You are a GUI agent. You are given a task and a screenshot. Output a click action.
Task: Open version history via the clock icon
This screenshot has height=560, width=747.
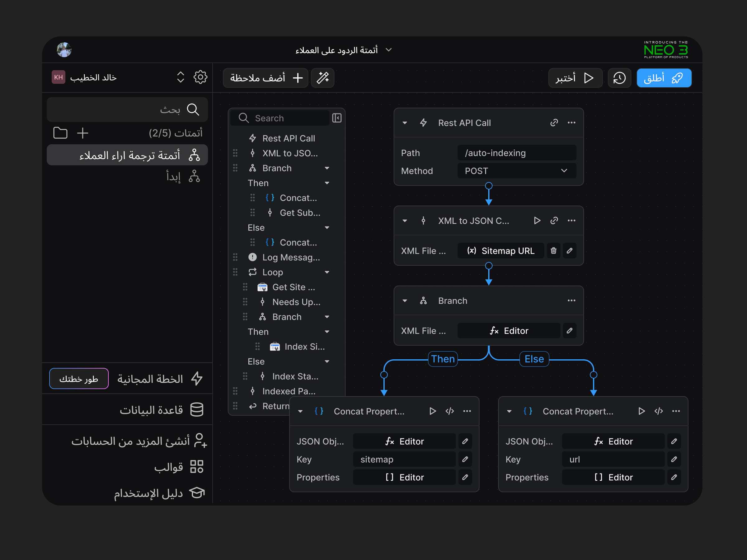click(620, 78)
